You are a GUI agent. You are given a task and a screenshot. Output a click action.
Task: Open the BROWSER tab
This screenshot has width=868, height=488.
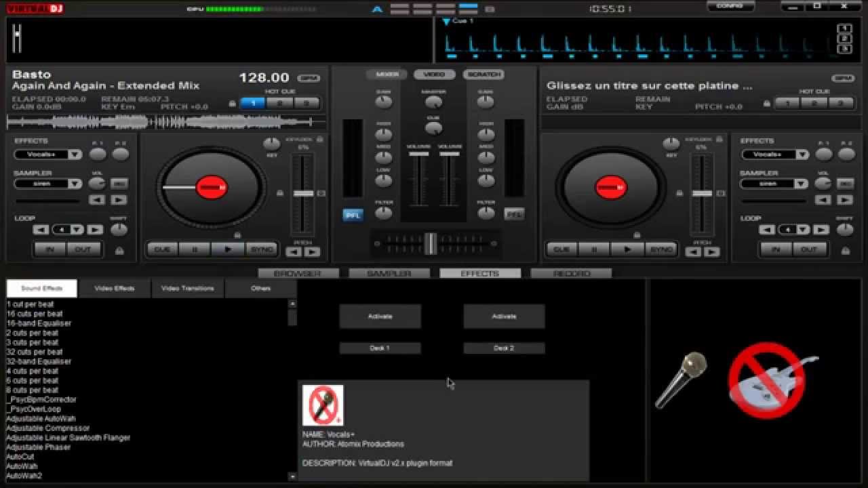tap(298, 273)
